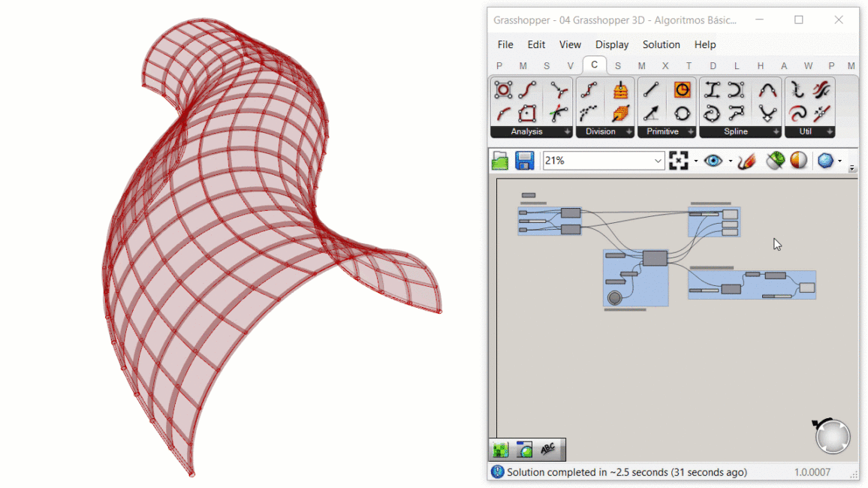Click the Sketch pencil icon in the canvas toolbar
Screen dimensions: 868x488
click(746, 161)
